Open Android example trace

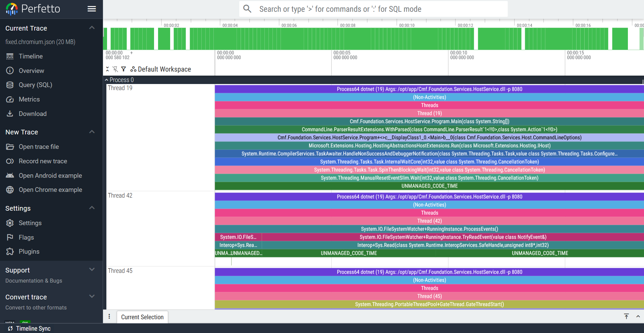[x=50, y=176]
